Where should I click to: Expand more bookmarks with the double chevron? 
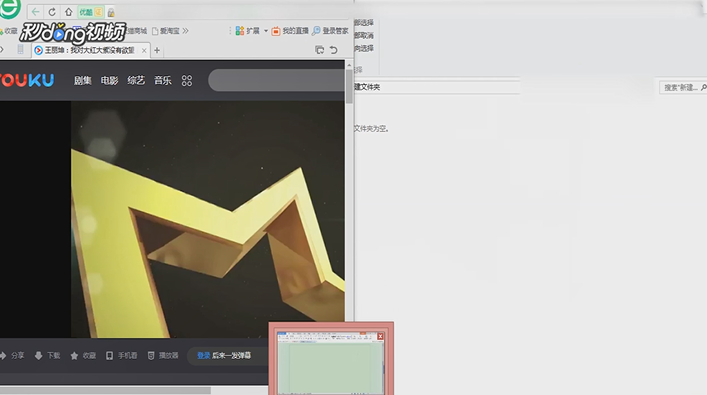pos(185,31)
